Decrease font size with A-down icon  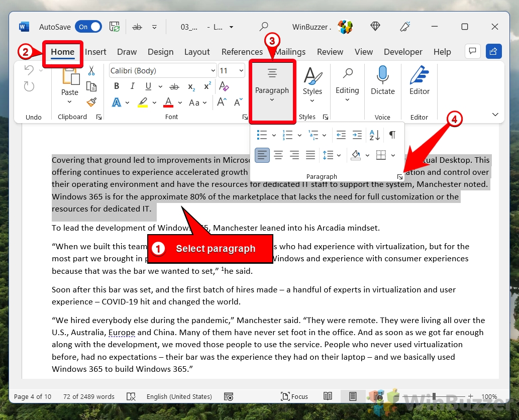tap(238, 102)
